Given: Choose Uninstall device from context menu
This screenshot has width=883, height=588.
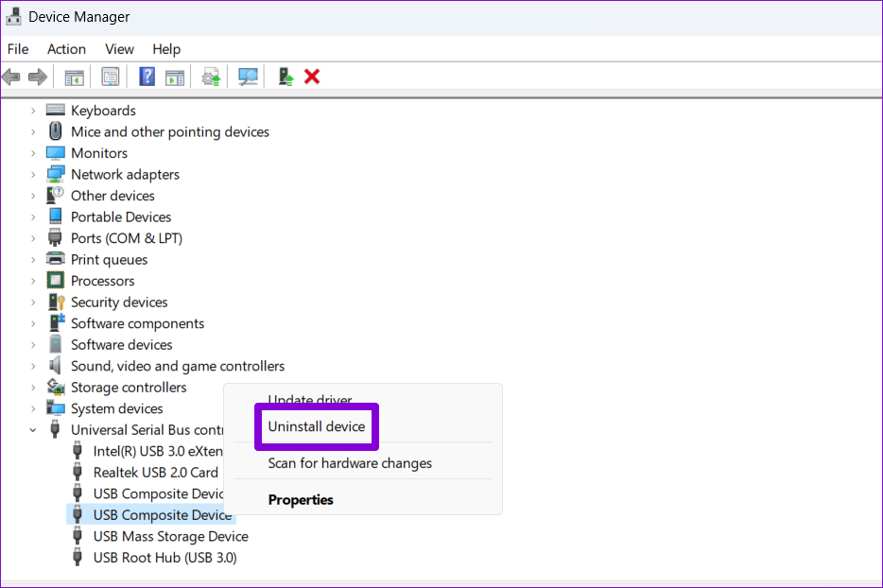Looking at the screenshot, I should (316, 427).
